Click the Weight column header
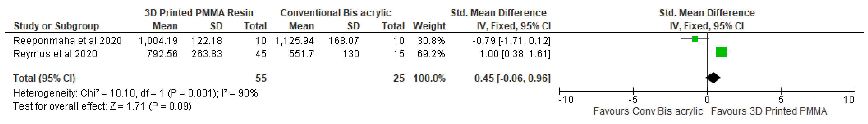This screenshot has width=868, height=124. point(429,26)
